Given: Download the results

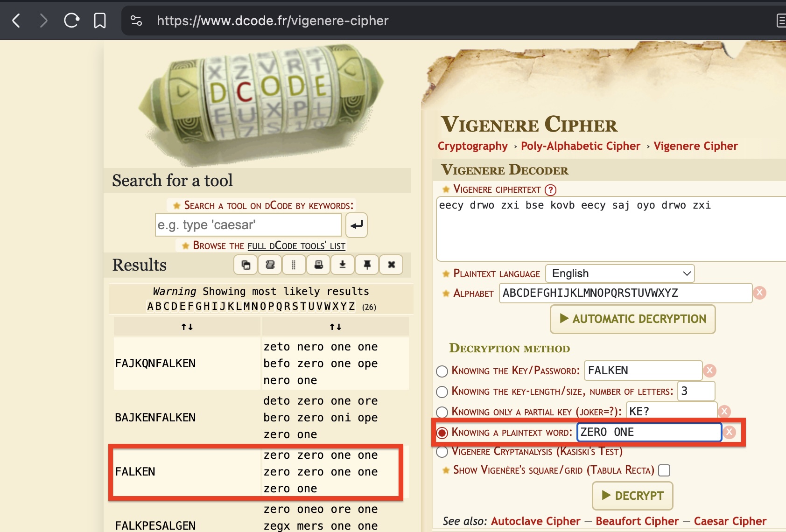Looking at the screenshot, I should (343, 265).
